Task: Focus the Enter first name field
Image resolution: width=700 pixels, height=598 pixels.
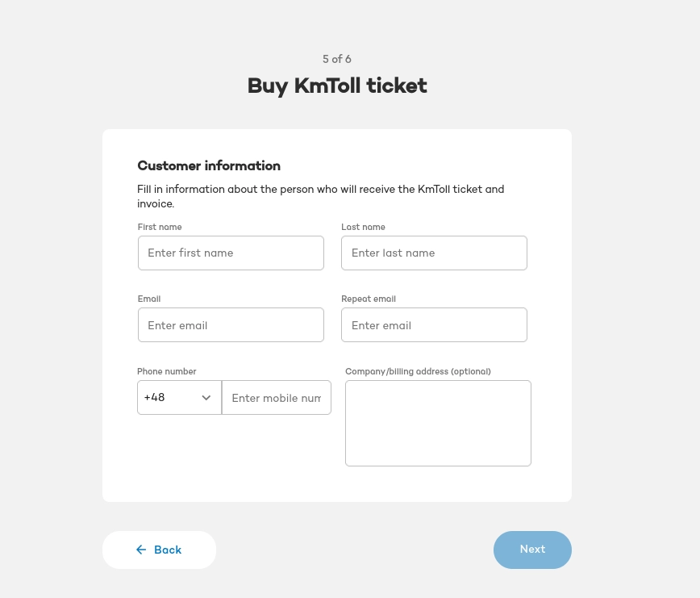Action: coord(231,253)
